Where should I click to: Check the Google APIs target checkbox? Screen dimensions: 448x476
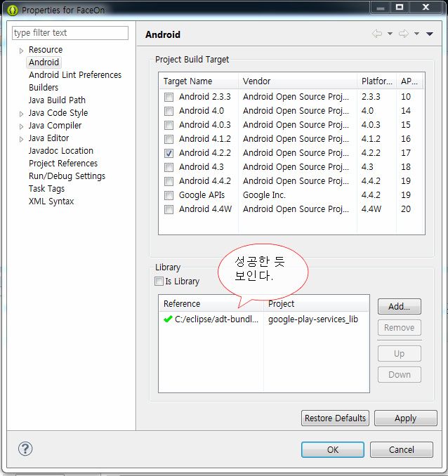coord(169,195)
